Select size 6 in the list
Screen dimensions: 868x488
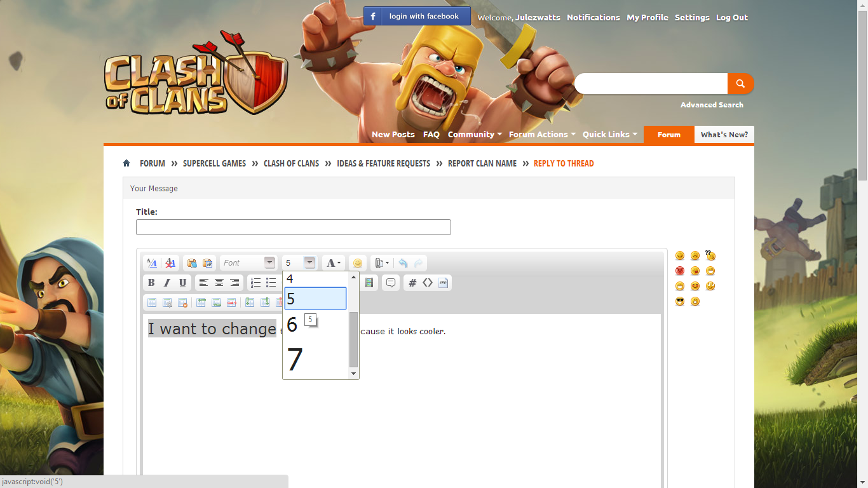tap(316, 325)
